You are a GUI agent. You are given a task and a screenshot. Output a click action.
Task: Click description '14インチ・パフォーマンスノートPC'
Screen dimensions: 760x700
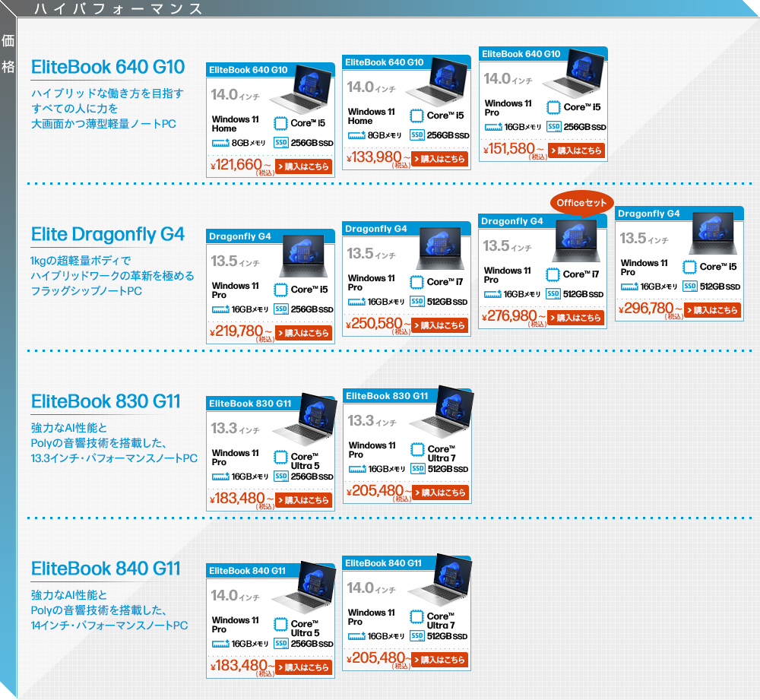pos(109,626)
